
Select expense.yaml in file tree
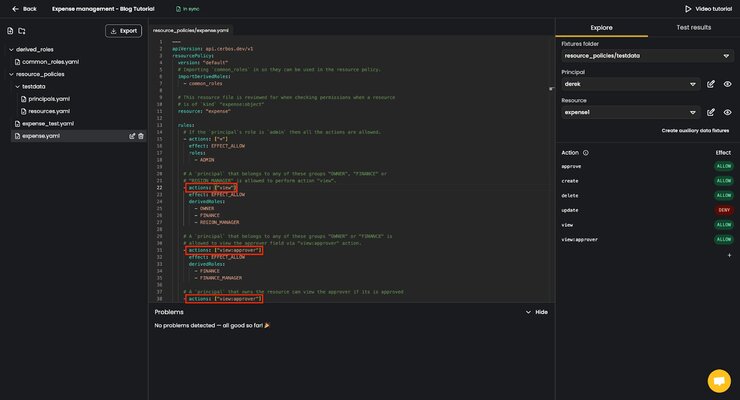(x=41, y=136)
